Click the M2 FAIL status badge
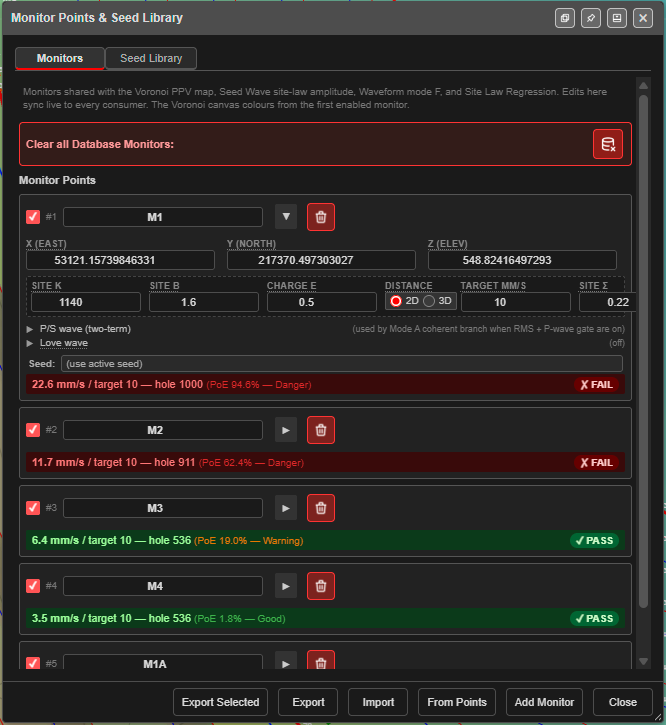This screenshot has height=725, width=666. [597, 463]
